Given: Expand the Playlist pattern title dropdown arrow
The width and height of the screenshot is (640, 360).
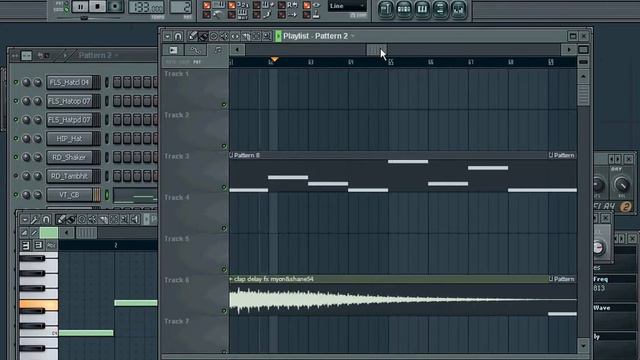Looking at the screenshot, I should 353,36.
